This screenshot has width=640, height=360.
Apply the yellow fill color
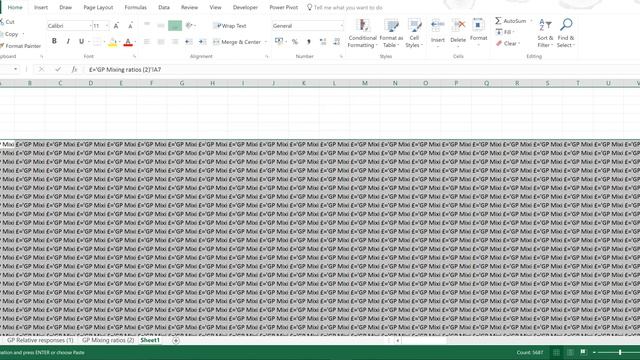pyautogui.click(x=112, y=42)
